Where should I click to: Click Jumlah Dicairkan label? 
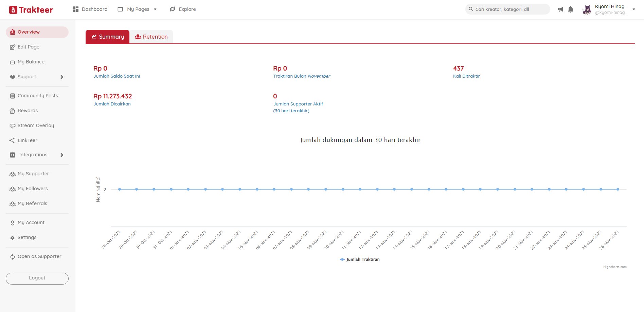112,104
